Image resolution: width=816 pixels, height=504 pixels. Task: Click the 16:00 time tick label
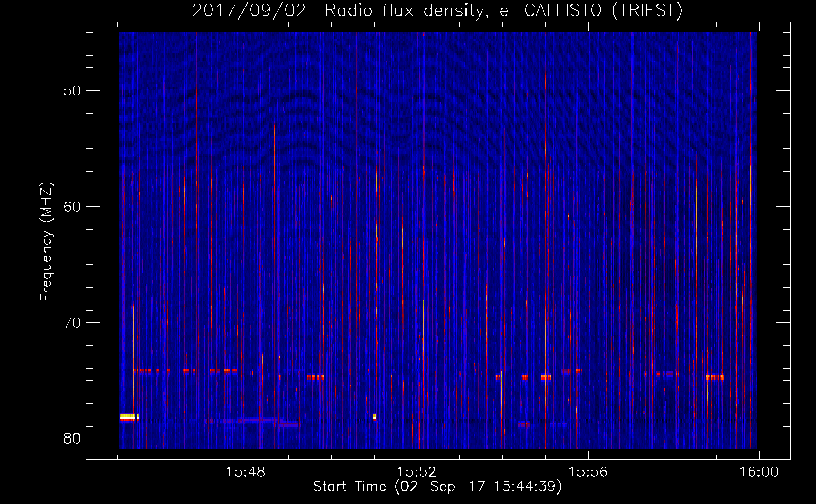click(x=759, y=472)
